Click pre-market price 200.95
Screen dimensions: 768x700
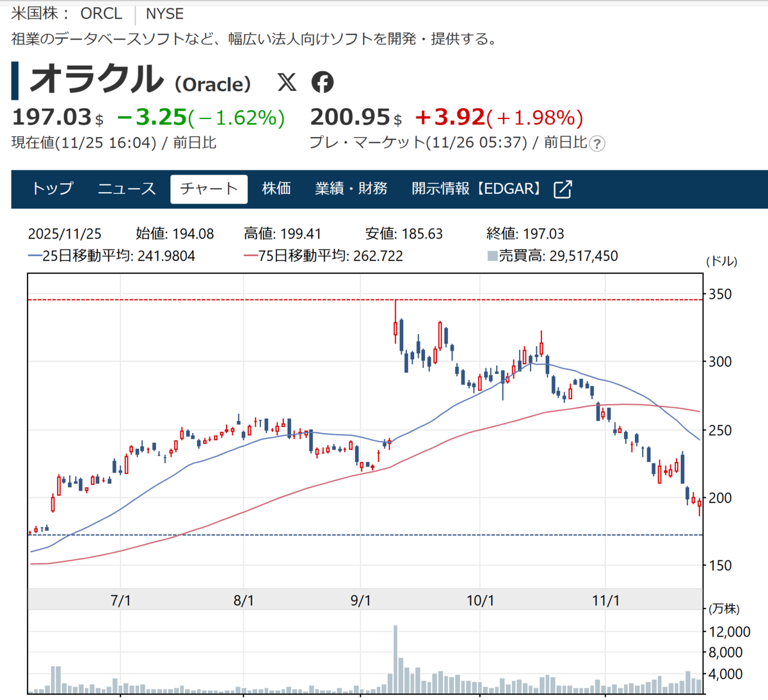tap(350, 117)
